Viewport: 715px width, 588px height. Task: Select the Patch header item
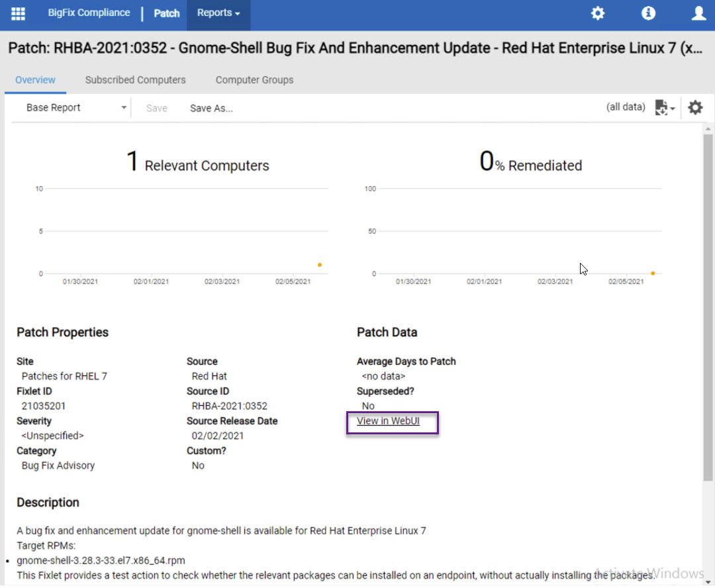click(166, 13)
